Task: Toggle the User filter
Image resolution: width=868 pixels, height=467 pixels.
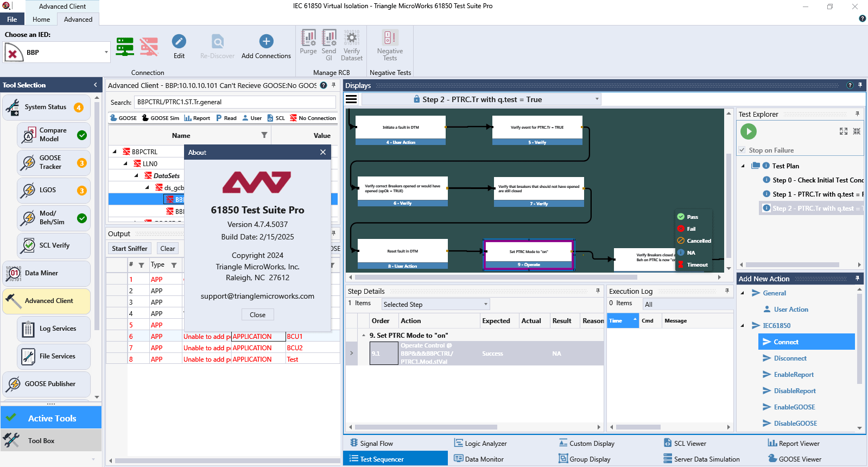Action: [x=252, y=118]
